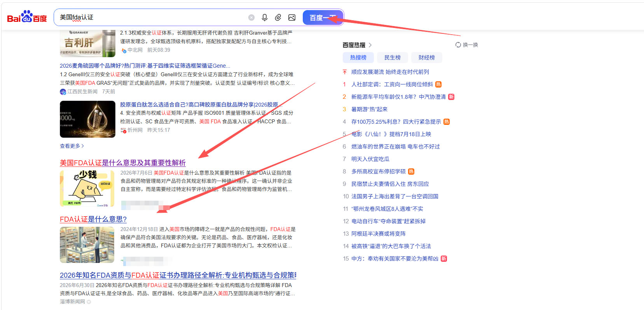Open hot search 存100万5.25%利息
The image size is (644, 310).
pyautogui.click(x=396, y=122)
